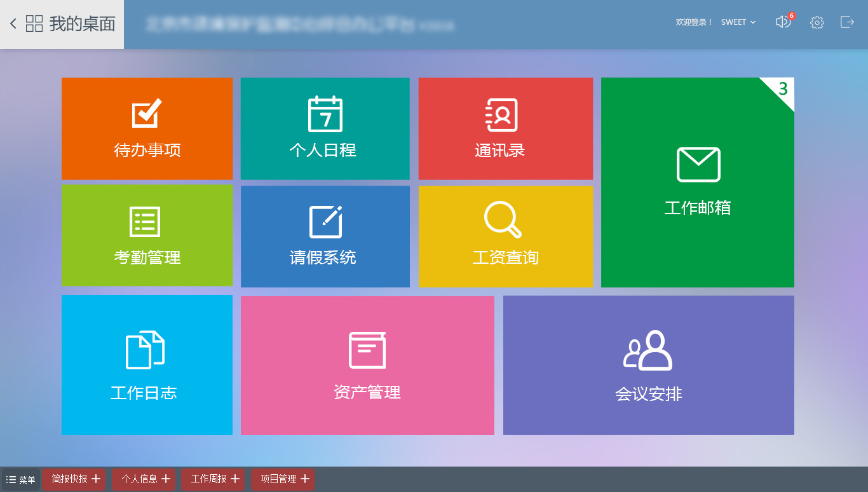Click the logout icon at top right
868x492 pixels.
click(846, 22)
